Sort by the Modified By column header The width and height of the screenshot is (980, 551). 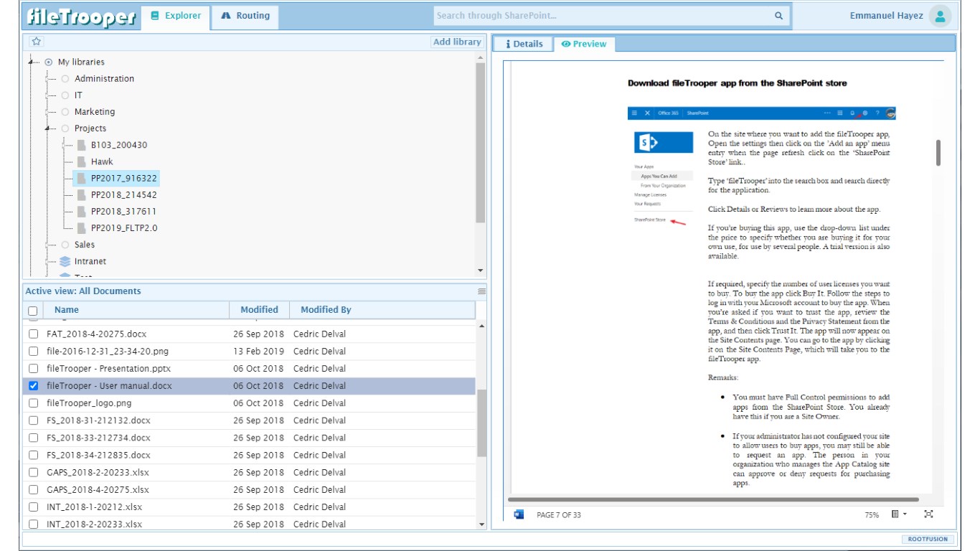pos(382,310)
